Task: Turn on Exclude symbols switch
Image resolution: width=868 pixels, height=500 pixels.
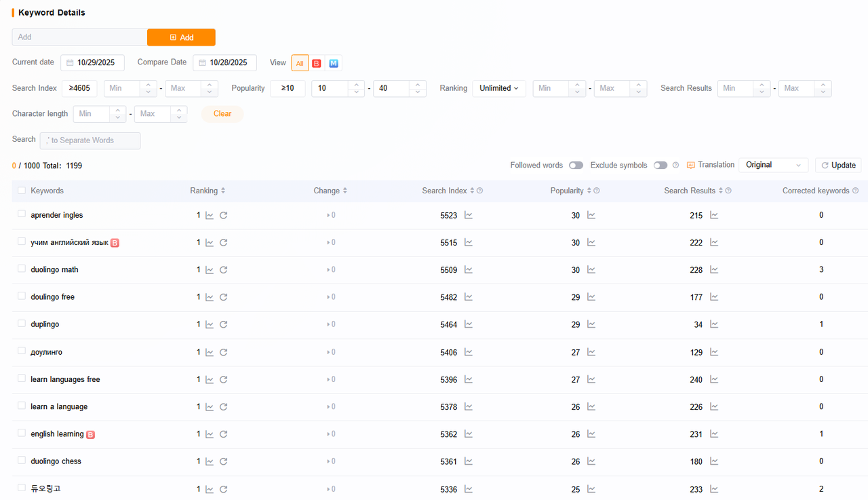Action: tap(660, 165)
